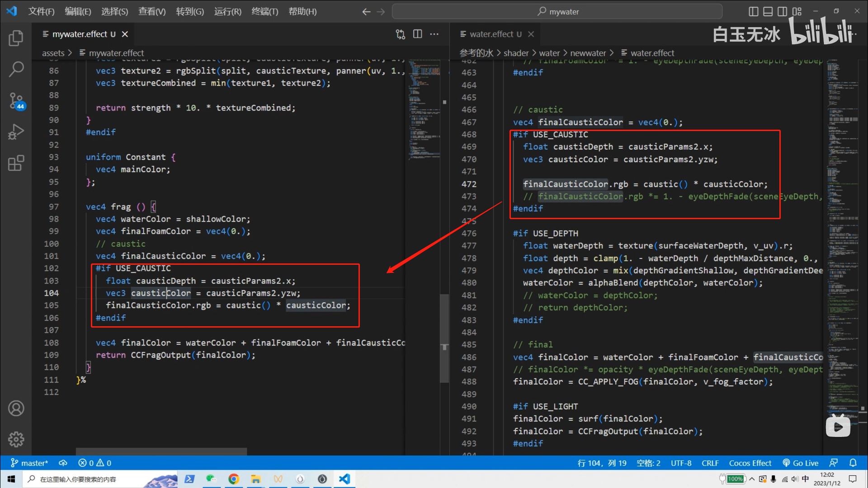Click Go Live in status bar
The width and height of the screenshot is (868, 488).
[800, 463]
